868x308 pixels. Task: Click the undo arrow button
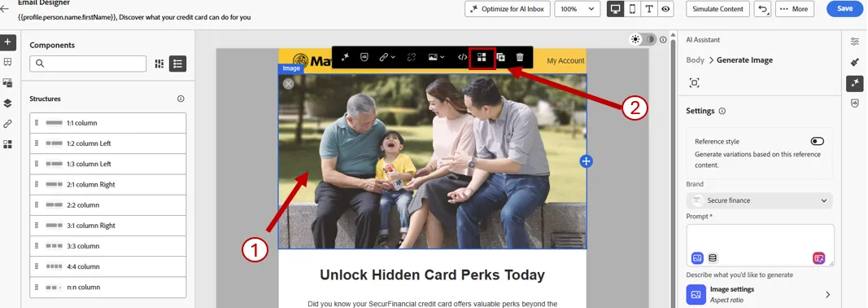[x=763, y=9]
